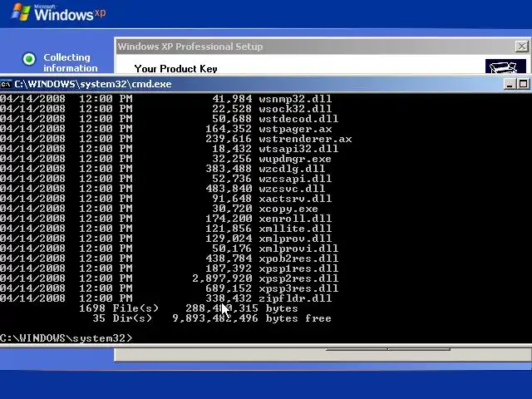The height and width of the screenshot is (399, 532).
Task: Click the product key icon in Setup
Action: [505, 66]
